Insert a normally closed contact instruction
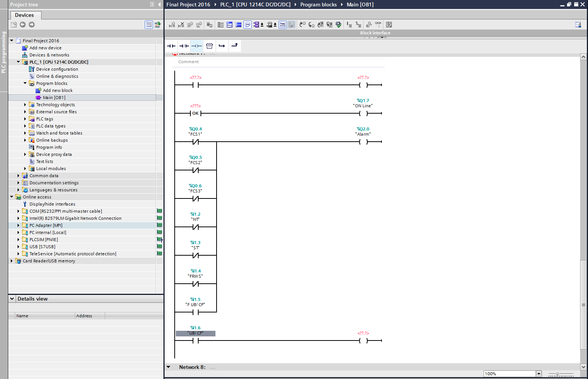Screen dimensions: 588x379 (184, 46)
